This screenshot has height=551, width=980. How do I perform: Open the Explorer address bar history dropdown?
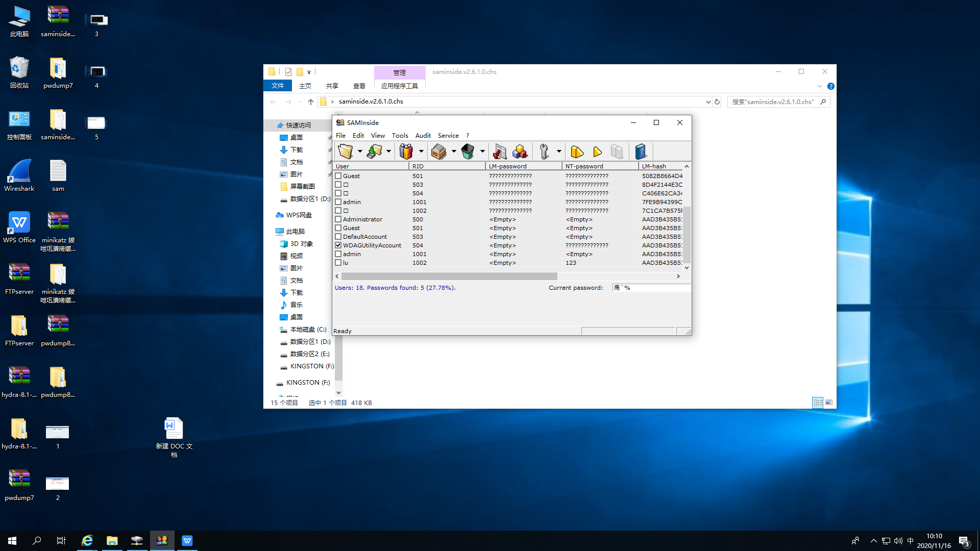coord(708,102)
